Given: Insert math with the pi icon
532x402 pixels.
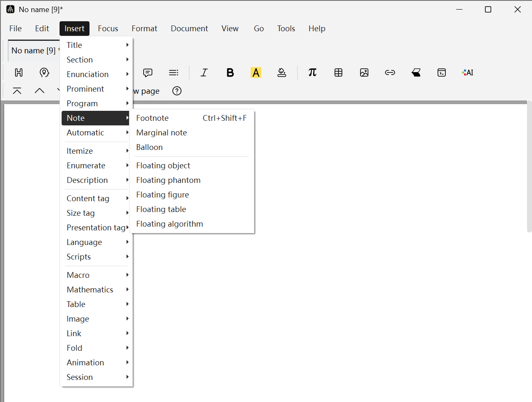Looking at the screenshot, I should point(312,72).
